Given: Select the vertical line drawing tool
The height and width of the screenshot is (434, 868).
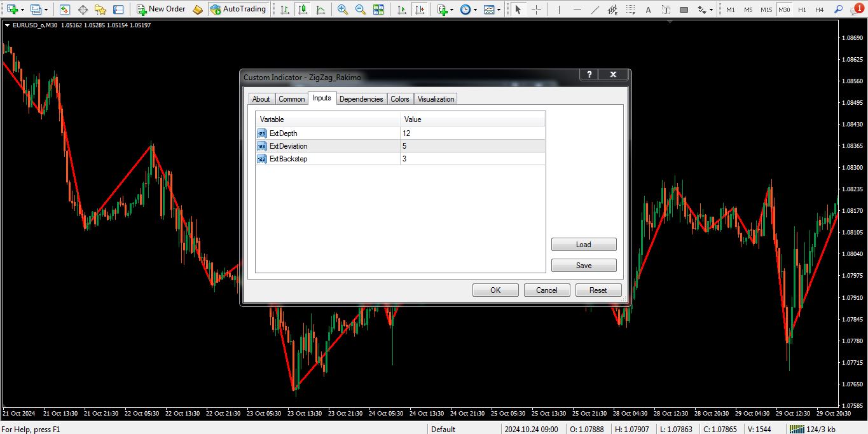Looking at the screenshot, I should (x=560, y=10).
